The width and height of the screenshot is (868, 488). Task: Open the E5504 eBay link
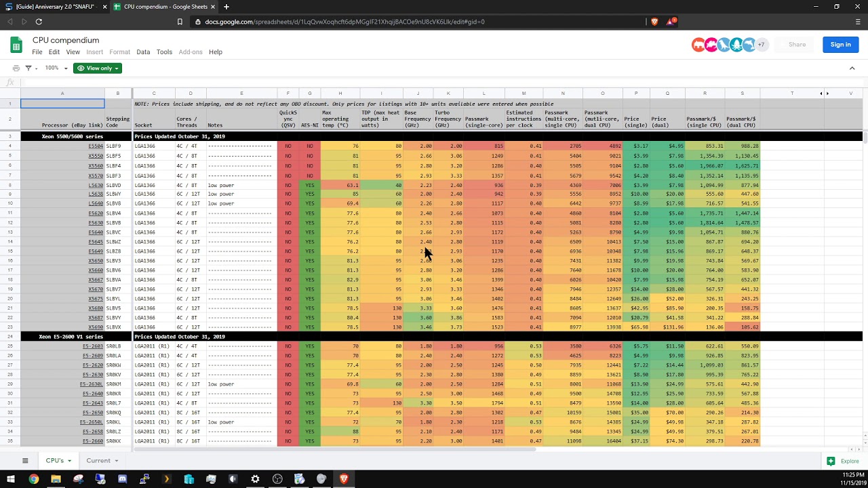tap(96, 146)
